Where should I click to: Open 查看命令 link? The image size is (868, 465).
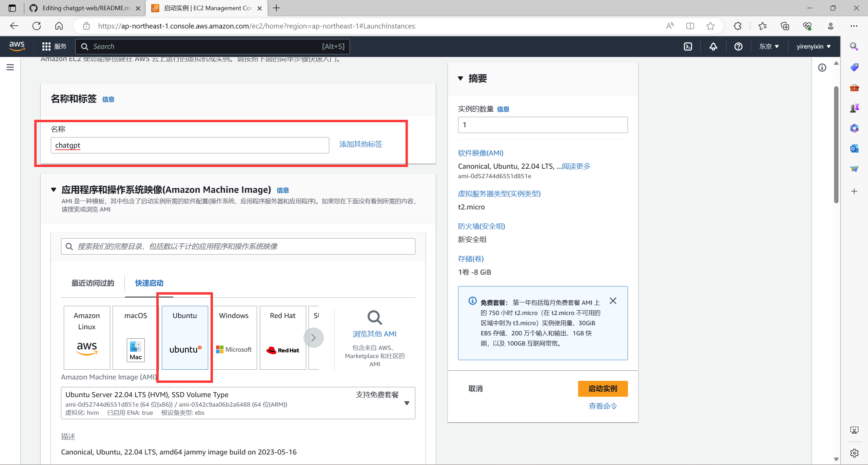(603, 406)
